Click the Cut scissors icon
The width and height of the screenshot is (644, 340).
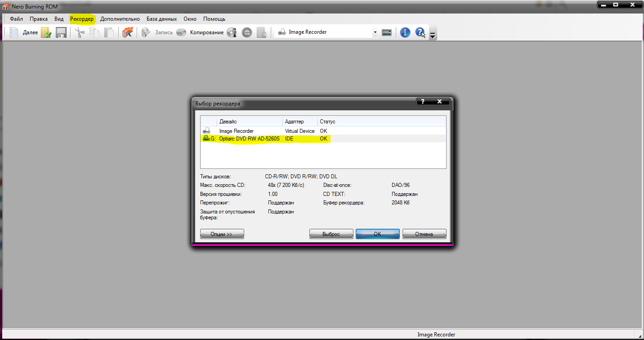[x=80, y=32]
